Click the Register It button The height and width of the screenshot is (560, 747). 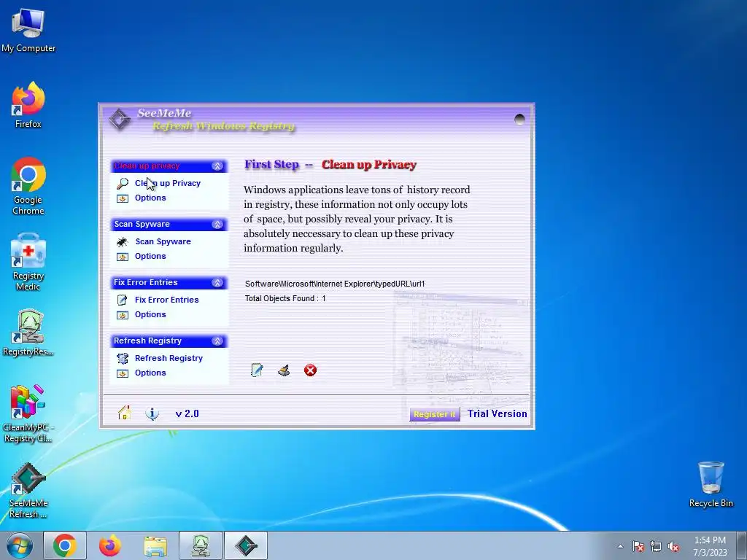pyautogui.click(x=435, y=414)
